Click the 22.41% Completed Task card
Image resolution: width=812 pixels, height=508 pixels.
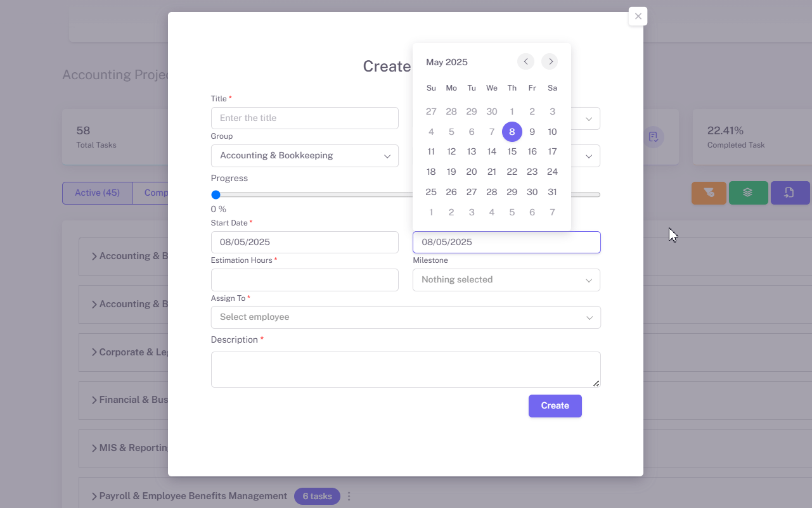click(x=752, y=137)
